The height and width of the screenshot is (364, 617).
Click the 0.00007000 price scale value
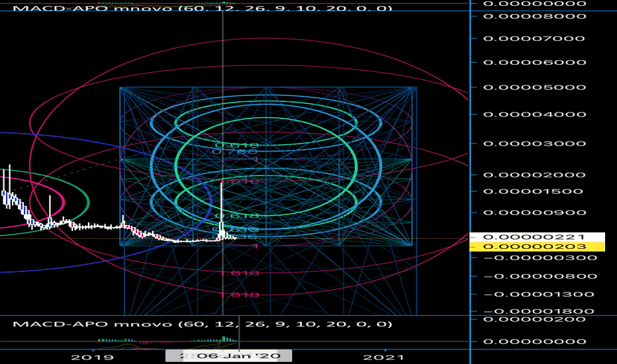click(534, 38)
